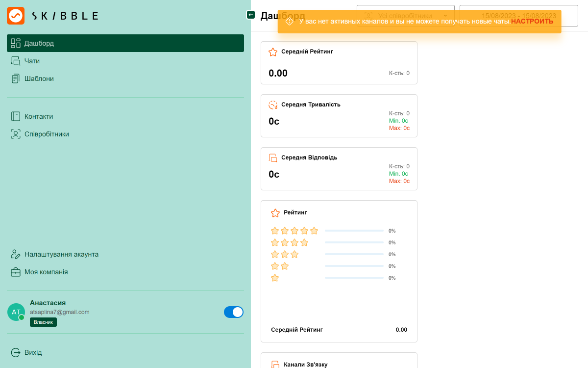Click the five-star rating progress bar
This screenshot has height=368, width=588.
(x=354, y=231)
